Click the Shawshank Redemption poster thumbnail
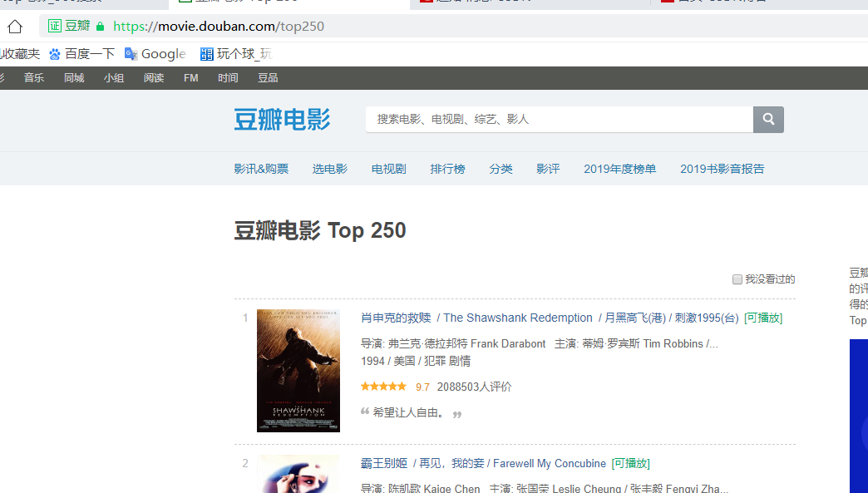The height and width of the screenshot is (493, 868). click(x=298, y=371)
